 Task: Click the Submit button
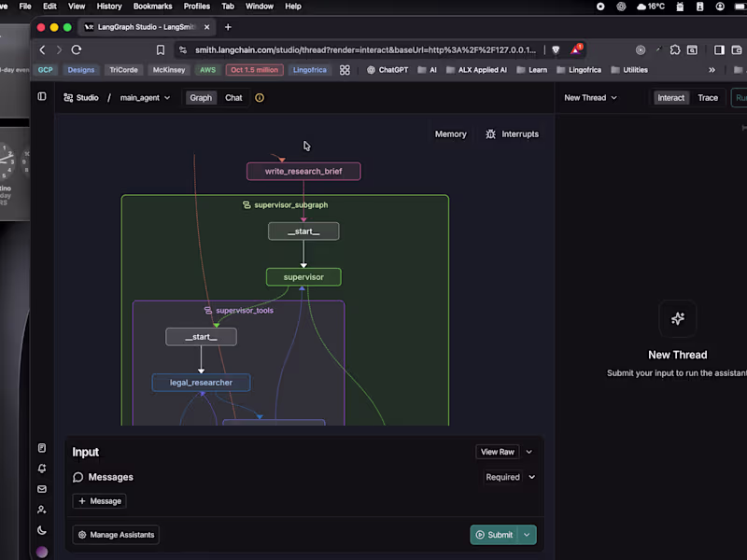(498, 535)
